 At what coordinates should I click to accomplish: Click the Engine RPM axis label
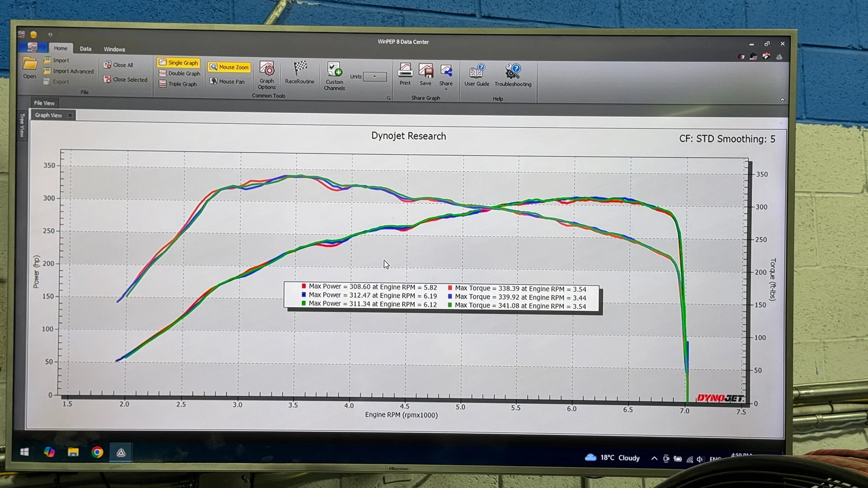(x=401, y=415)
